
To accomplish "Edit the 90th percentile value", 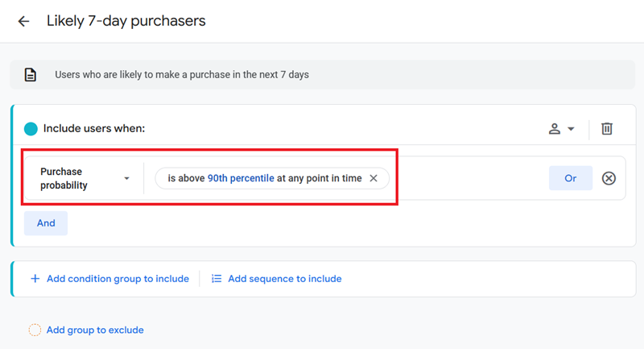I will (x=241, y=178).
